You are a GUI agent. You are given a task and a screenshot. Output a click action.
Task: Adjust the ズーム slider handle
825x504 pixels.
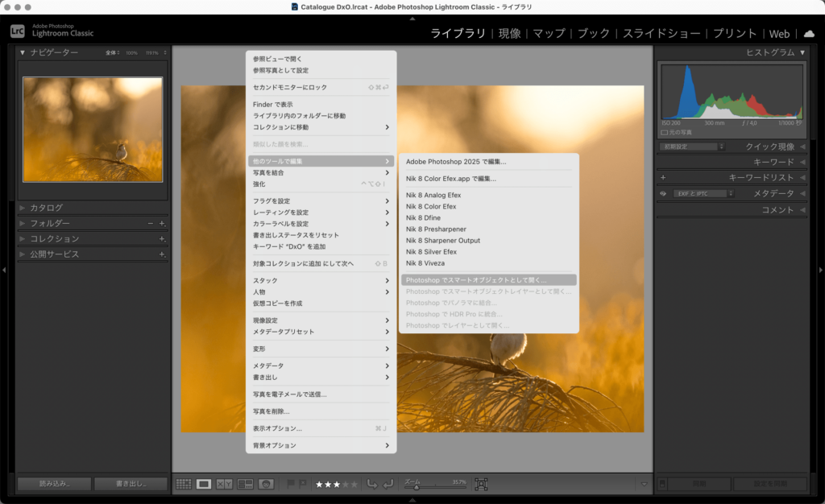click(x=417, y=487)
